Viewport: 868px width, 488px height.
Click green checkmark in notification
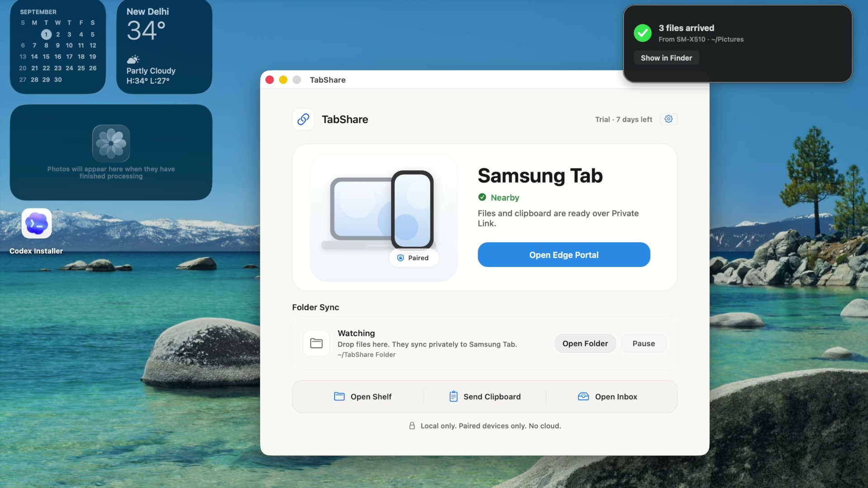click(642, 33)
